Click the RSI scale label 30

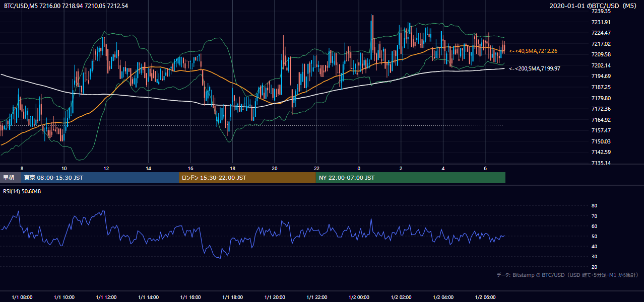tap(594, 257)
